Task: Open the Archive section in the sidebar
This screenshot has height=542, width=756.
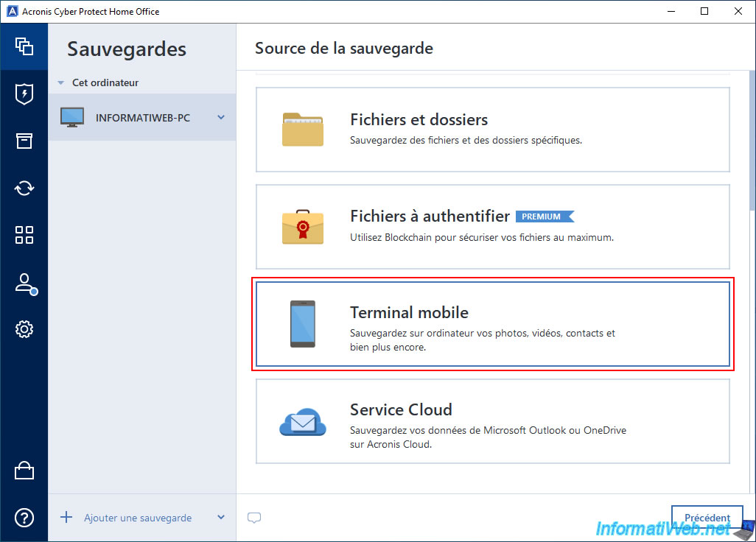Action: tap(24, 141)
